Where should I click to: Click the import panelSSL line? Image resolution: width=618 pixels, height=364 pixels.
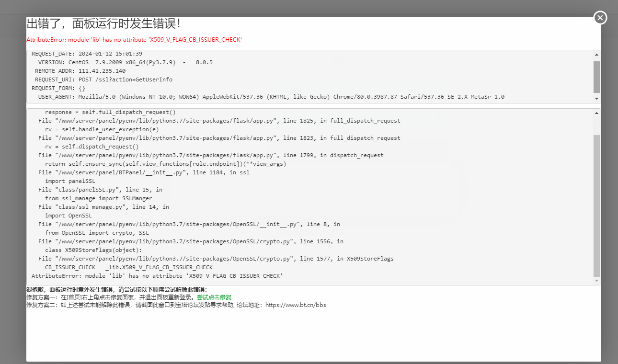[70, 181]
